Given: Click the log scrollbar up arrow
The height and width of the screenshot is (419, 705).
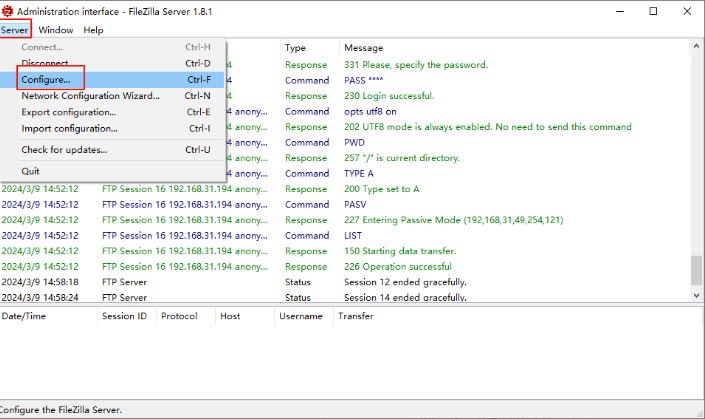Looking at the screenshot, I should click(x=696, y=46).
